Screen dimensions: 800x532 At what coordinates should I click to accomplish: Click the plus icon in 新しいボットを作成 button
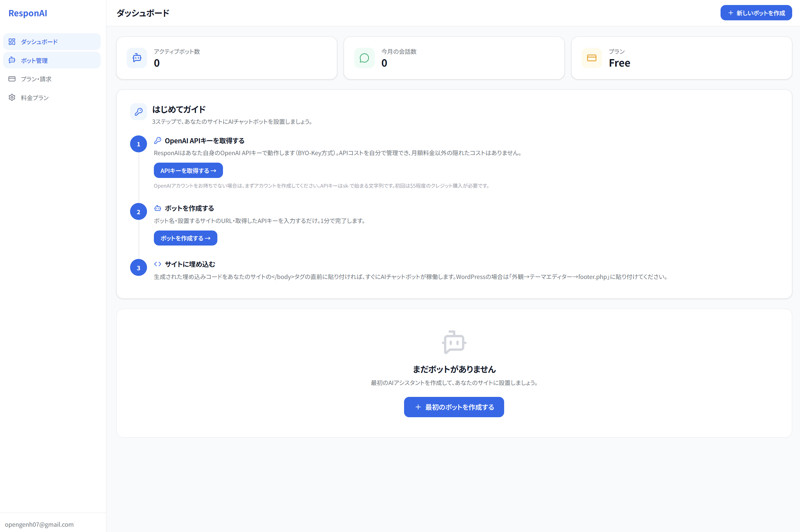731,13
